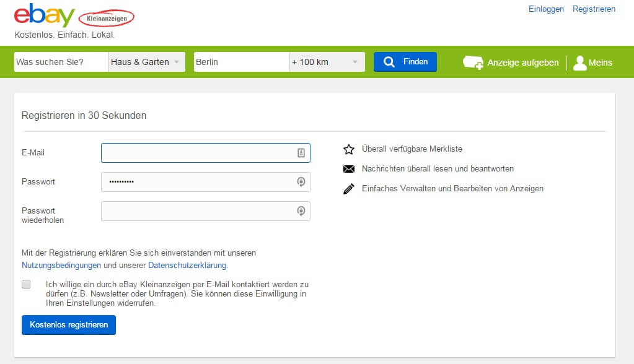Click the 'Einfaches Verwalten und Bearbeiten von Anzeigen' text
Viewport: 634px width, 364px height.
pos(452,188)
